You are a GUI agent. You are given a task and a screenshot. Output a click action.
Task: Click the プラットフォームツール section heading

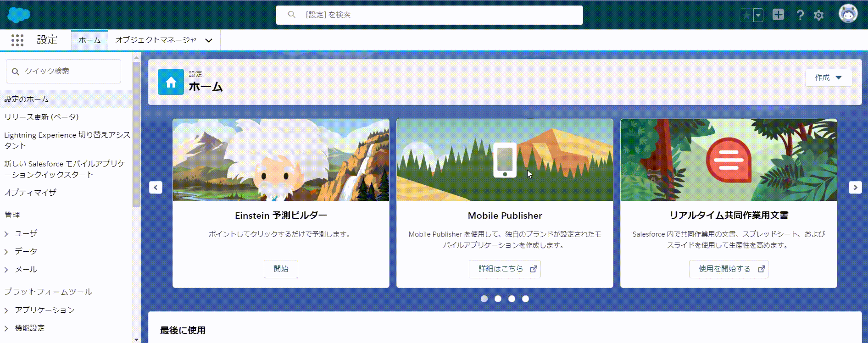point(48,292)
